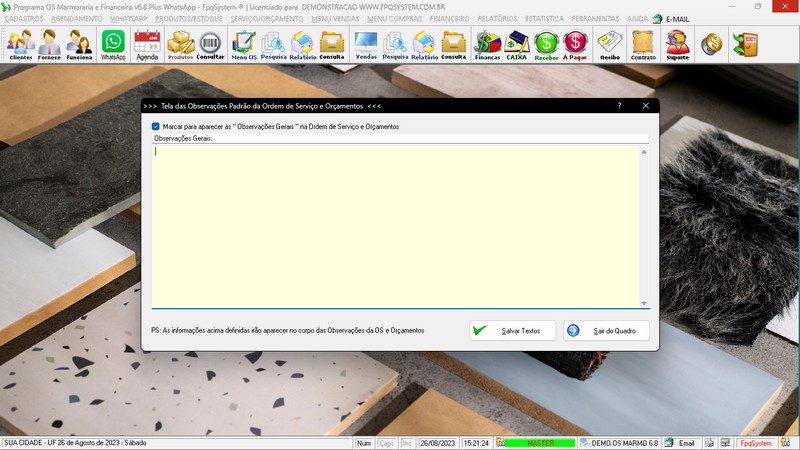Image resolution: width=800 pixels, height=450 pixels.
Task: Click the Sair do Quadro button
Action: [x=606, y=330]
